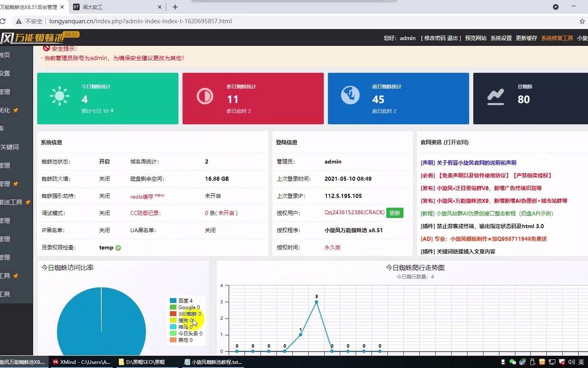
Task: Open the CC防御记录 link
Action: (x=145, y=213)
